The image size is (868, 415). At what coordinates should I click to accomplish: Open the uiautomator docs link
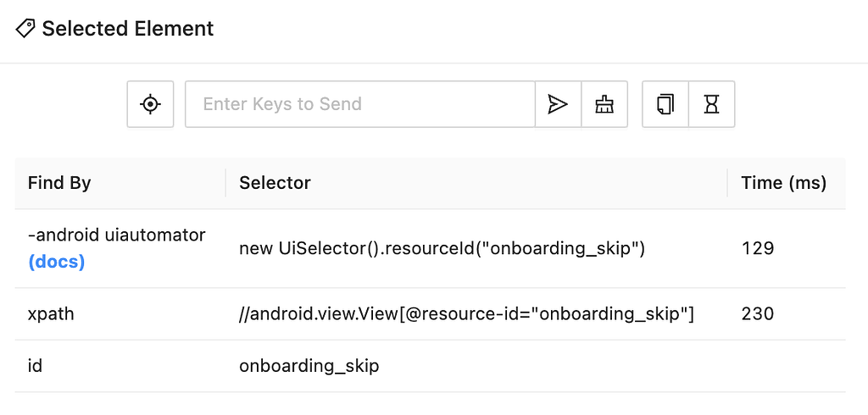coord(57,262)
